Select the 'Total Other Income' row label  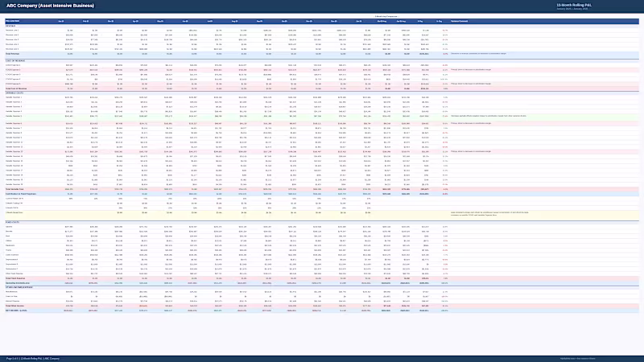[14, 306]
